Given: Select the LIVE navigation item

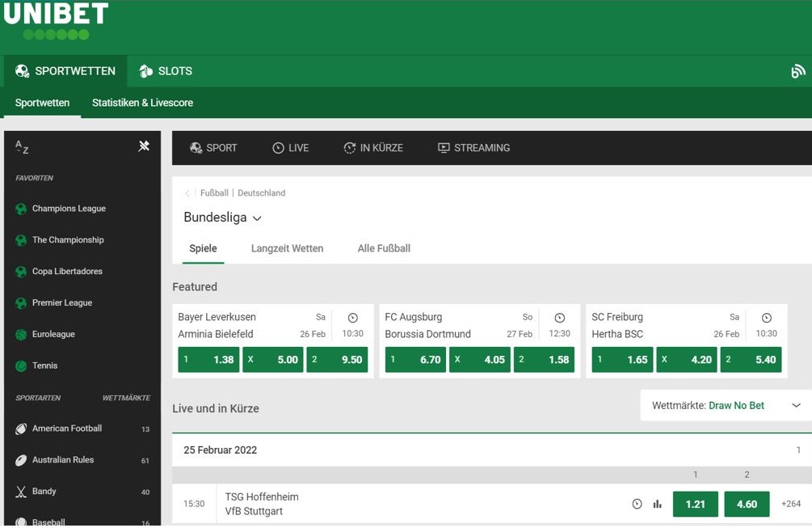Looking at the screenshot, I should (291, 148).
